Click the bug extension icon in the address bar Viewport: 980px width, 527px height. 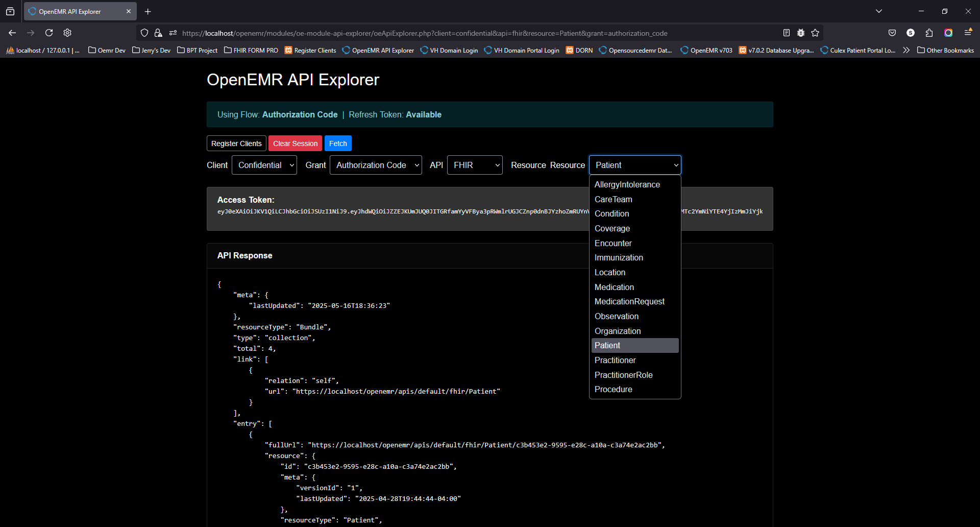[801, 33]
